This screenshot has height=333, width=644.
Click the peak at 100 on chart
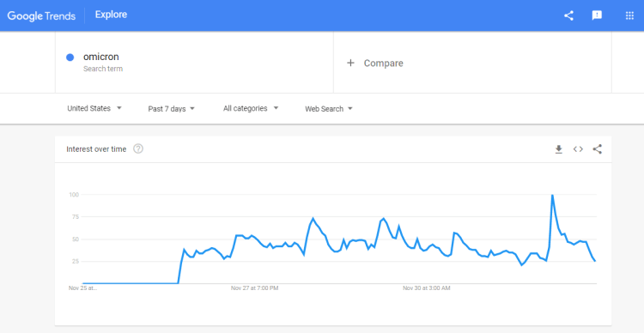tap(552, 196)
